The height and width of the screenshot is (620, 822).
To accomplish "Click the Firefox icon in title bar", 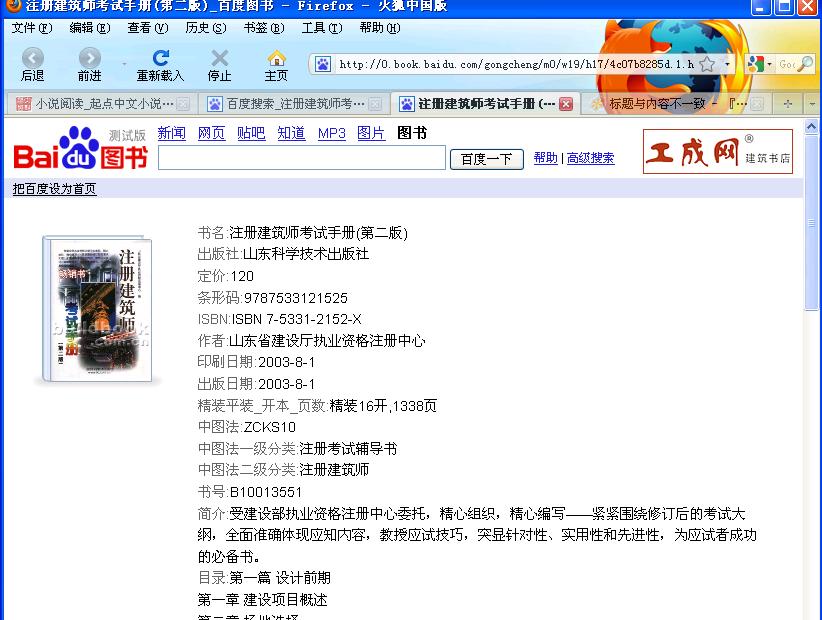I will tap(13, 6).
